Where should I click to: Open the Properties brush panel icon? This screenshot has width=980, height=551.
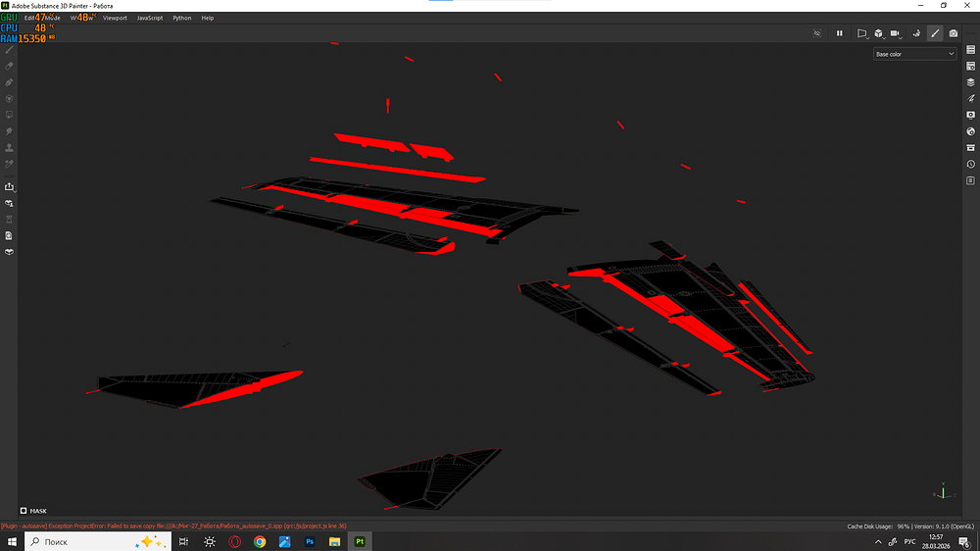970,99
